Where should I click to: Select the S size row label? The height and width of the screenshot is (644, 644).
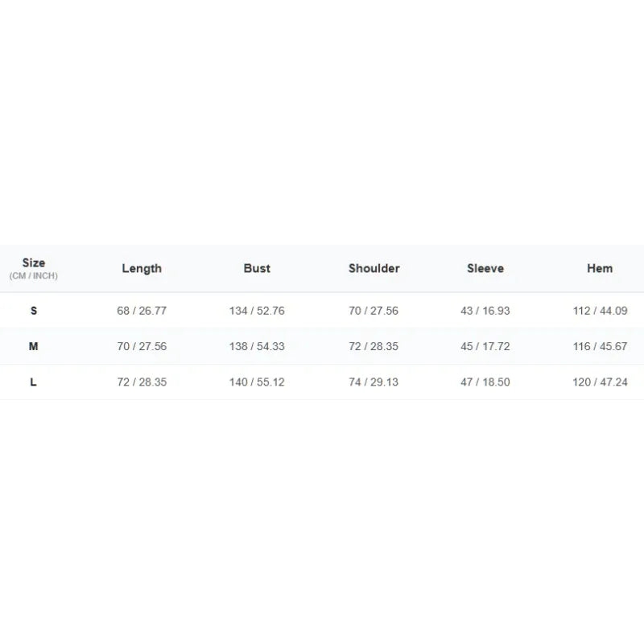click(x=34, y=311)
